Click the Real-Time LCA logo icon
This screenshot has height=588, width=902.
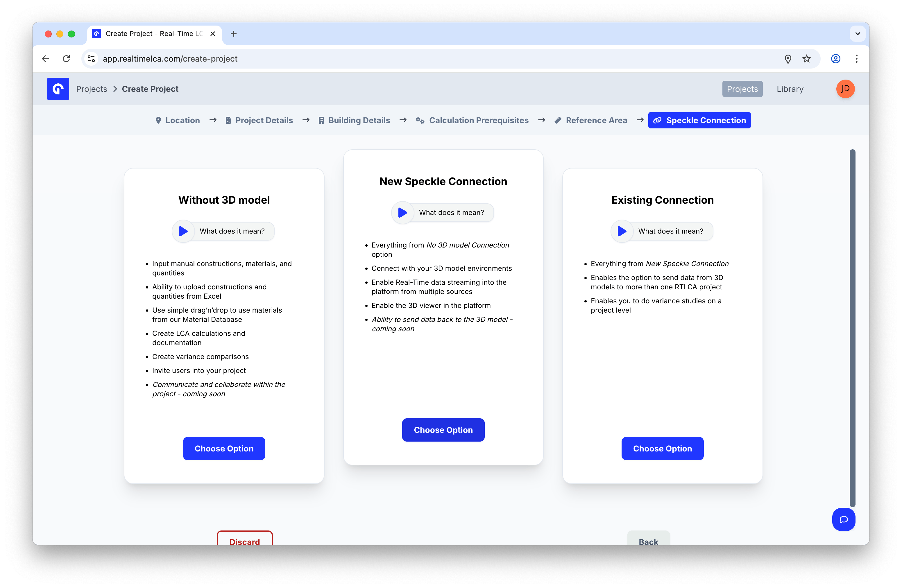pos(58,89)
